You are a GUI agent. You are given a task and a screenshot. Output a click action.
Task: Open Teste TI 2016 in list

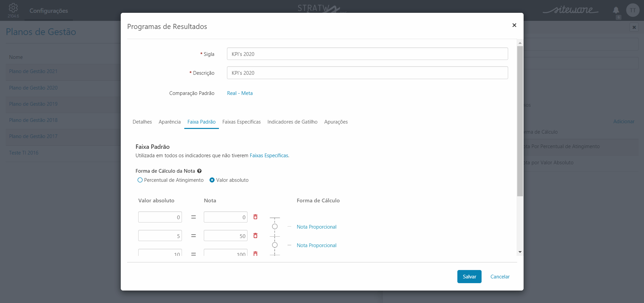(24, 153)
